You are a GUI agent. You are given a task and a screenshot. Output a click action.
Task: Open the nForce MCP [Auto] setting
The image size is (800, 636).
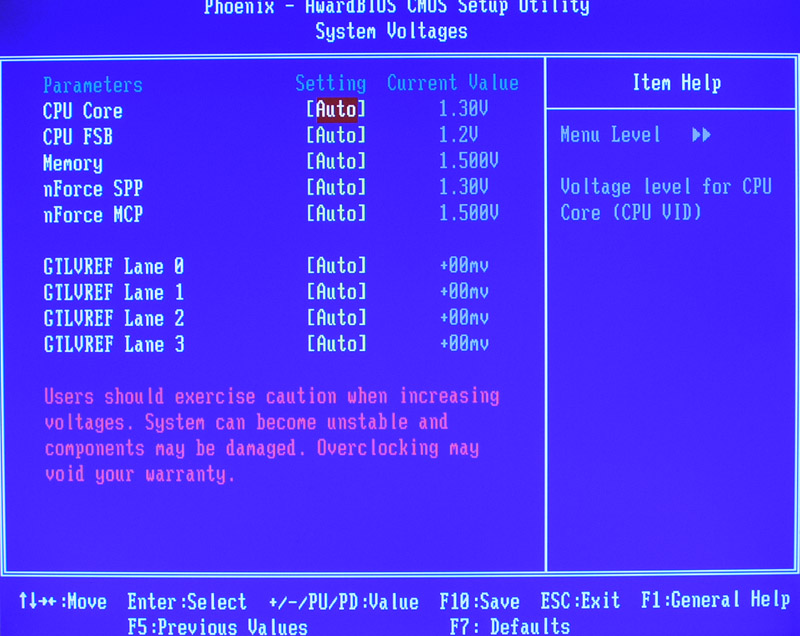coord(336,213)
